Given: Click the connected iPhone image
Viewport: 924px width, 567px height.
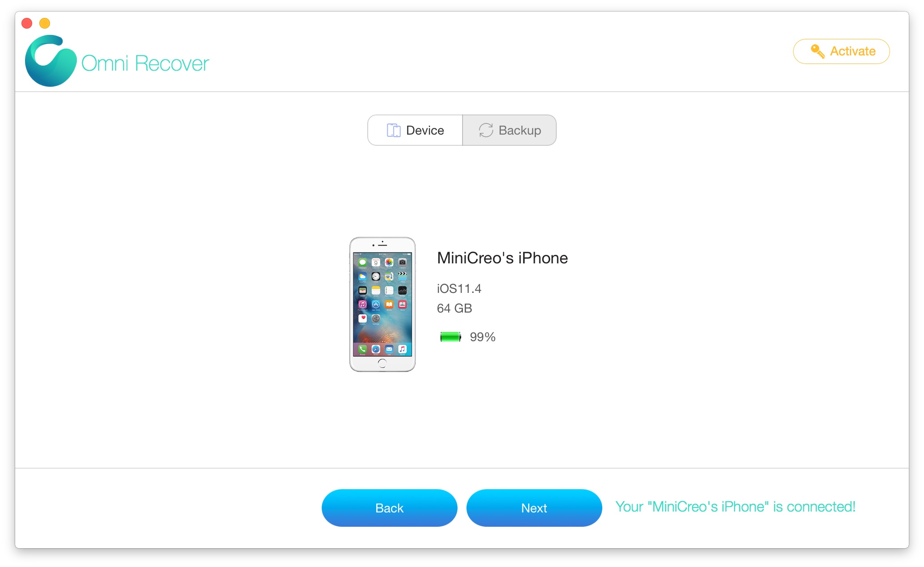Looking at the screenshot, I should (382, 306).
